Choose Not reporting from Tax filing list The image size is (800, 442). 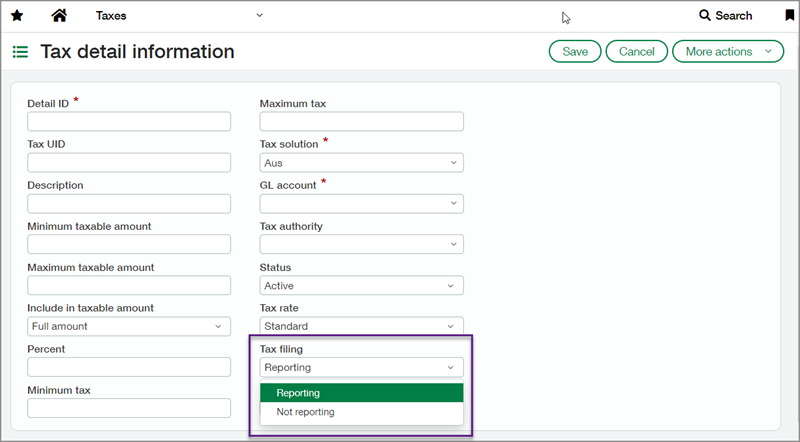[x=361, y=412]
